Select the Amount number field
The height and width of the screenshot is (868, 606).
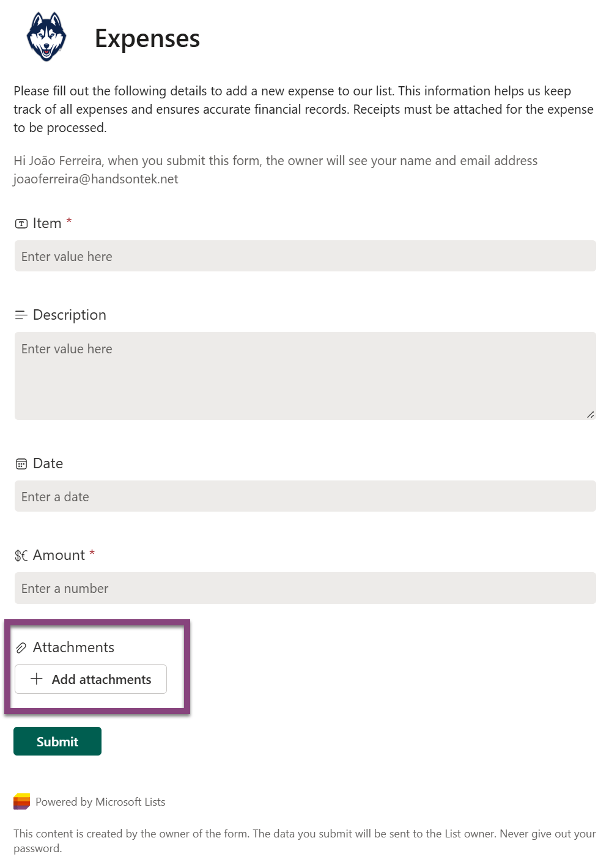point(305,588)
